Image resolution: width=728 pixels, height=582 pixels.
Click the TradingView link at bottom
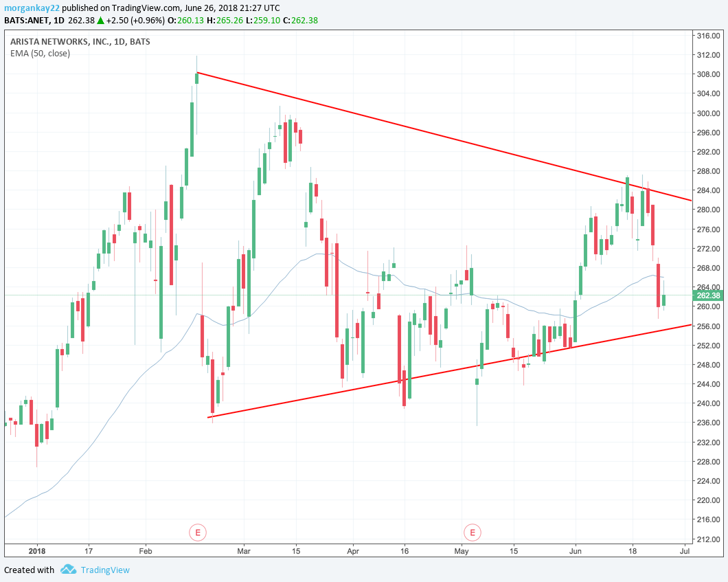[105, 570]
